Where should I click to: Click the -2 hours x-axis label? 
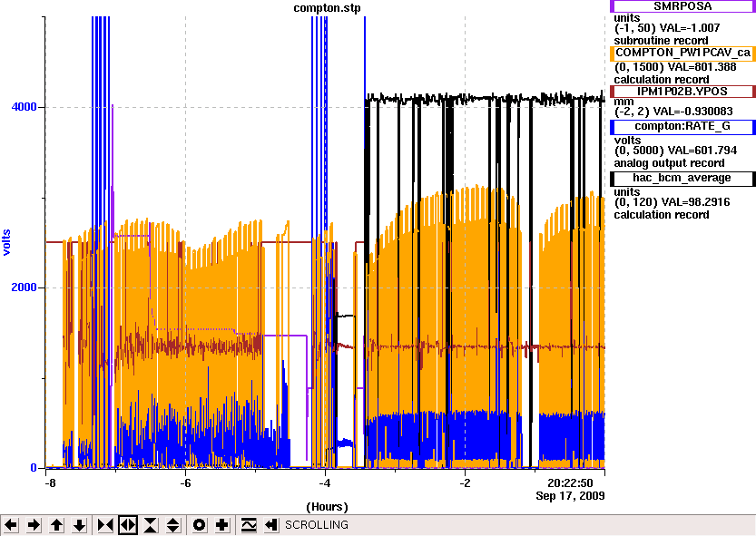pyautogui.click(x=465, y=483)
